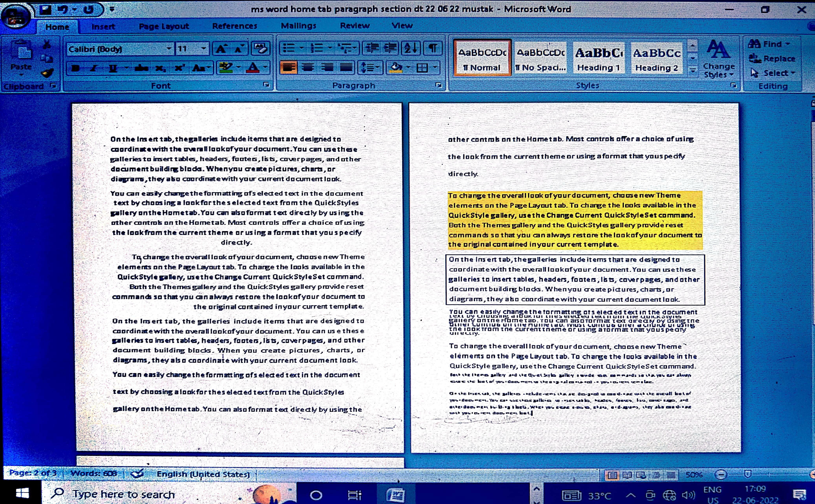
Task: Toggle Italic formatting
Action: (x=94, y=68)
